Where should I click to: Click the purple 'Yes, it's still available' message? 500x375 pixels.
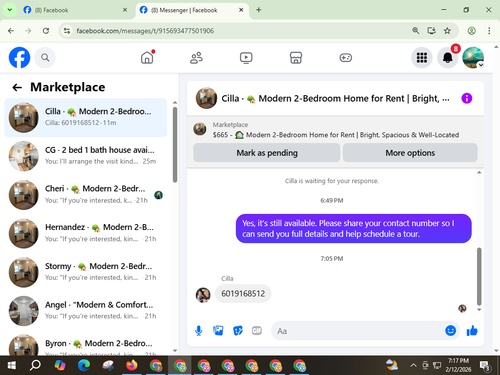coord(354,229)
